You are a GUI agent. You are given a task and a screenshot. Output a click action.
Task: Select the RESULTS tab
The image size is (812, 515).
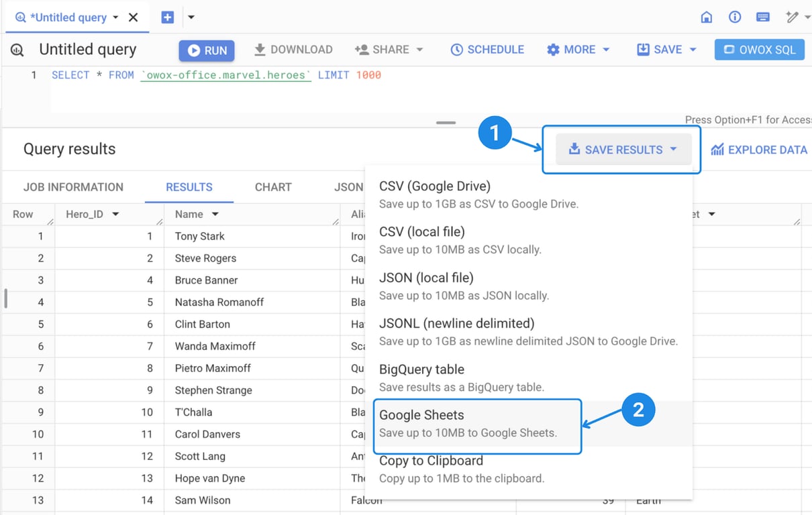click(x=189, y=187)
